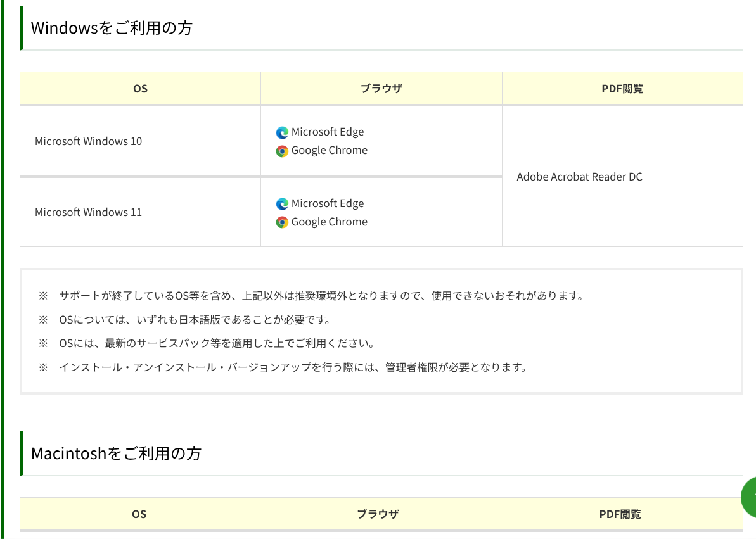Select the 'Microsoft Windows 10' cell text
The width and height of the screenshot is (756, 539).
[x=88, y=141]
